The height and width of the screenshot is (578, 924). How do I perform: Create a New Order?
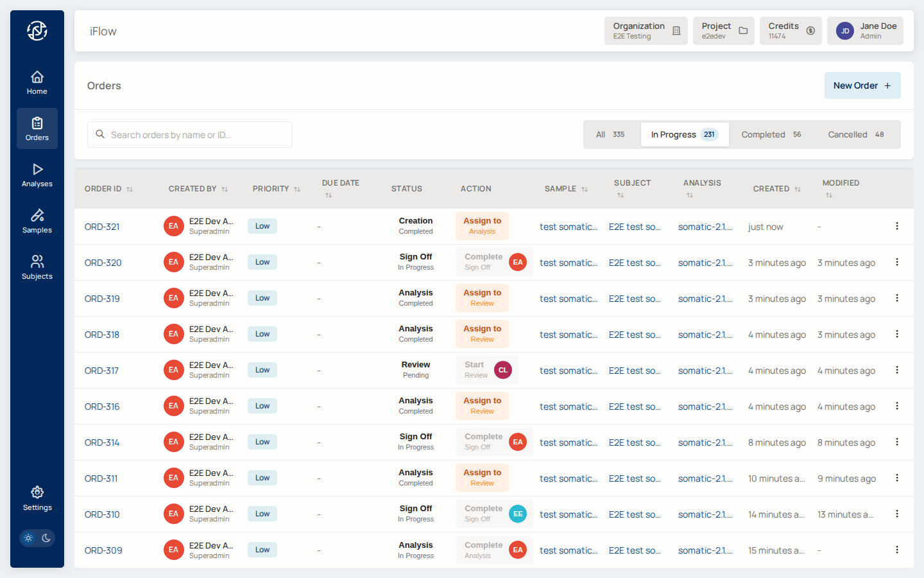tap(862, 85)
